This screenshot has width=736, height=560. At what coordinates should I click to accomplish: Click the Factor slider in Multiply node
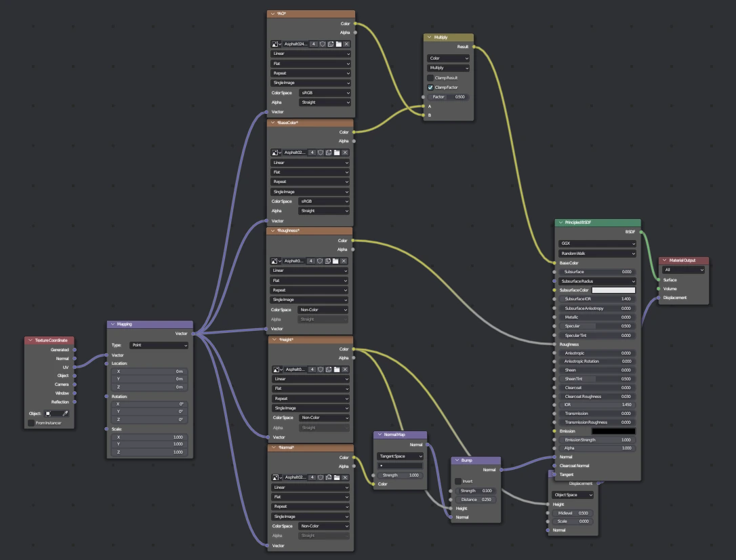tap(448, 97)
